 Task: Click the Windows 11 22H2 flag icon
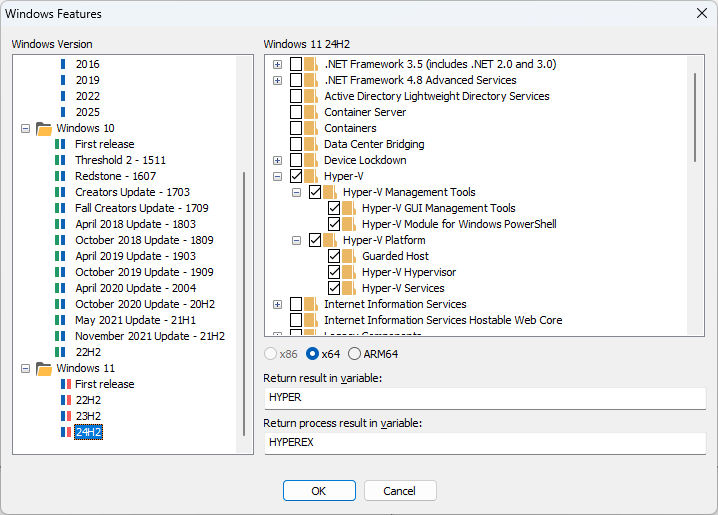point(66,400)
